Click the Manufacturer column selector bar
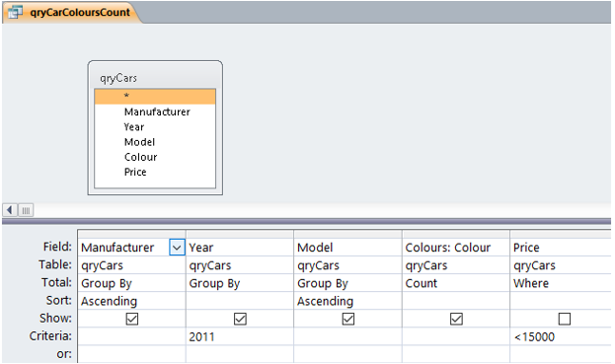 [x=131, y=235]
